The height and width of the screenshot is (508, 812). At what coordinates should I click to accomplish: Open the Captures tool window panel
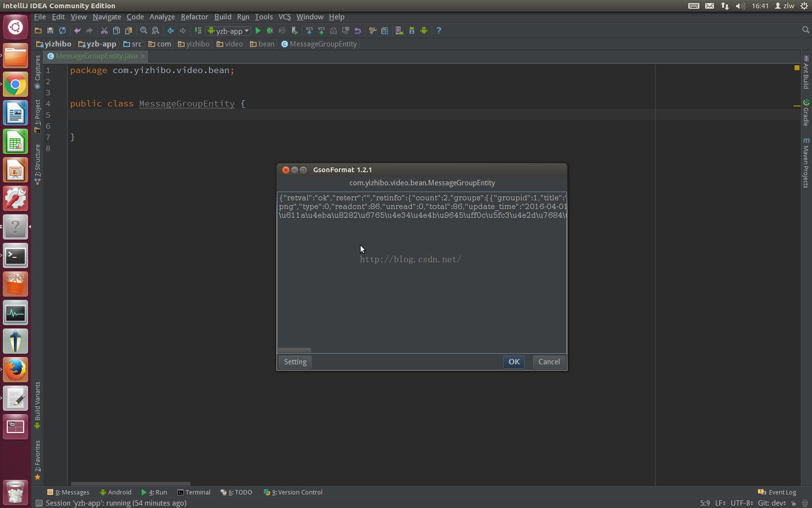[37, 72]
